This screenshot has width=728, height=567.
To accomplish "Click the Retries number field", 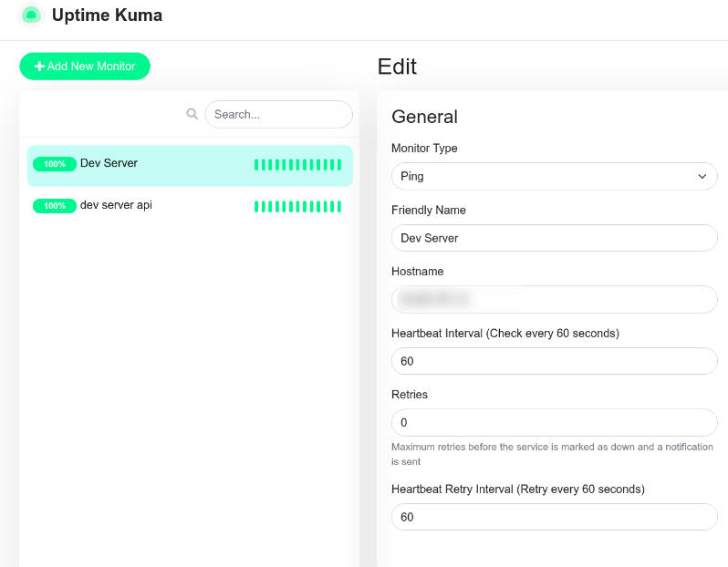I will (x=554, y=423).
